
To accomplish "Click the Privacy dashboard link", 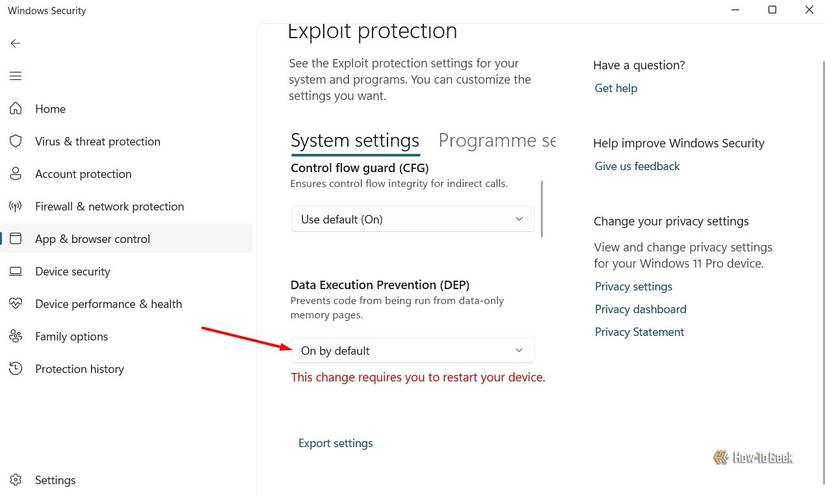I will (x=640, y=309).
